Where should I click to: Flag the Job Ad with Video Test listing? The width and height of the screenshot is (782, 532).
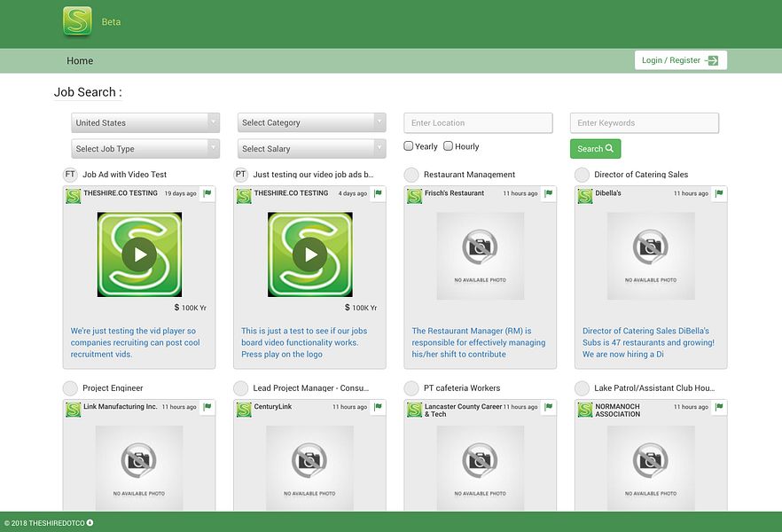207,193
